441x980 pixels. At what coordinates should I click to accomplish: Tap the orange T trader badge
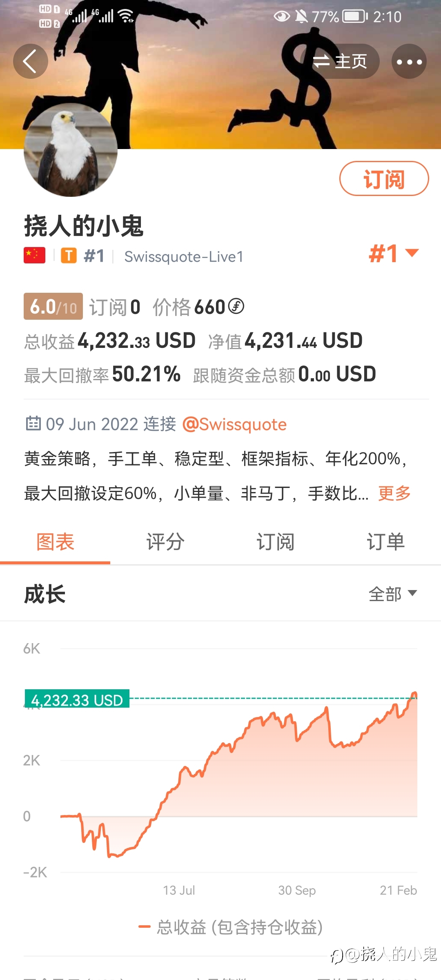[69, 256]
